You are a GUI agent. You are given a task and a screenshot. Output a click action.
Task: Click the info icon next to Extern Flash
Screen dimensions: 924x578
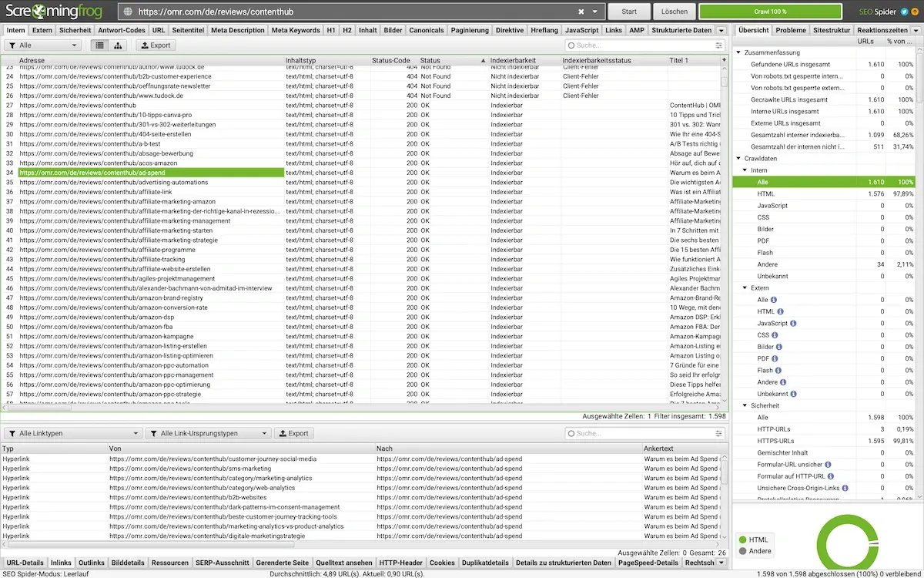(779, 371)
